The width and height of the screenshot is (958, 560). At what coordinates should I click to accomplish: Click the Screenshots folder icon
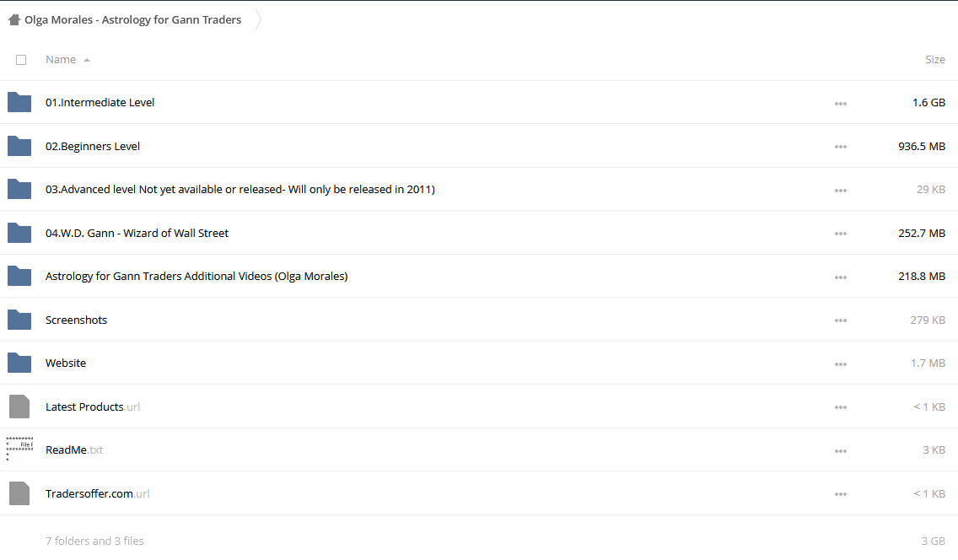(19, 320)
